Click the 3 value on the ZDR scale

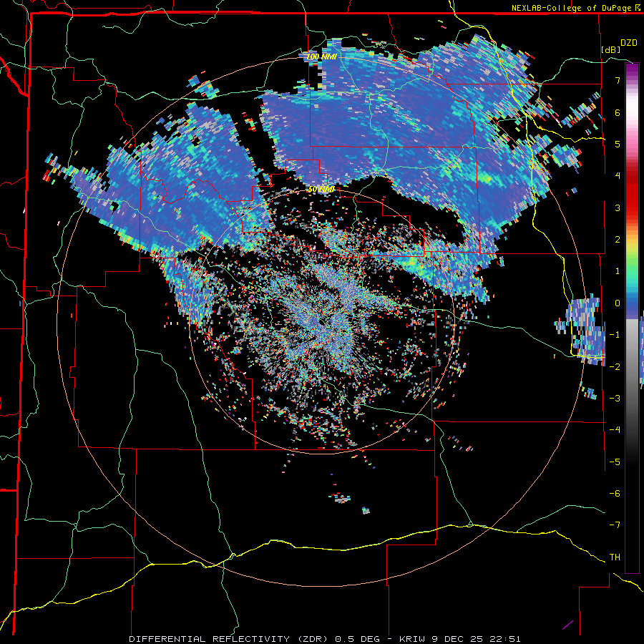618,208
